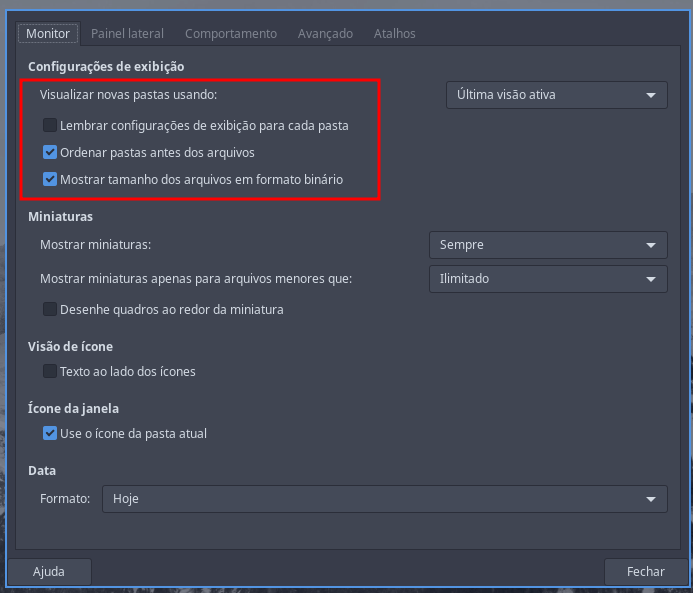
Task: Toggle Mostrar tamanho dos arquivos em formato binário
Action: click(50, 180)
